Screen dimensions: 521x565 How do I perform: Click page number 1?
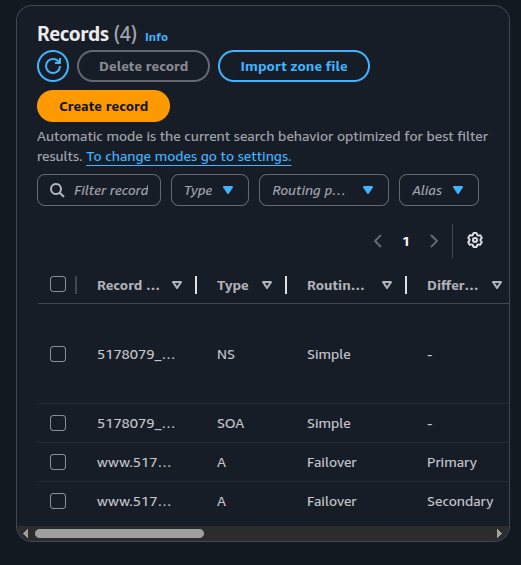[406, 241]
